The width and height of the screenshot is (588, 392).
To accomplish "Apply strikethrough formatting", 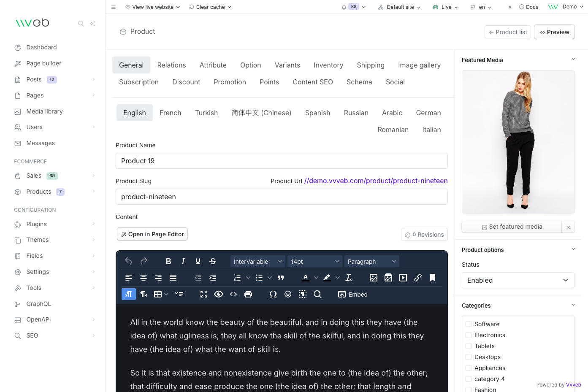I will tap(213, 262).
